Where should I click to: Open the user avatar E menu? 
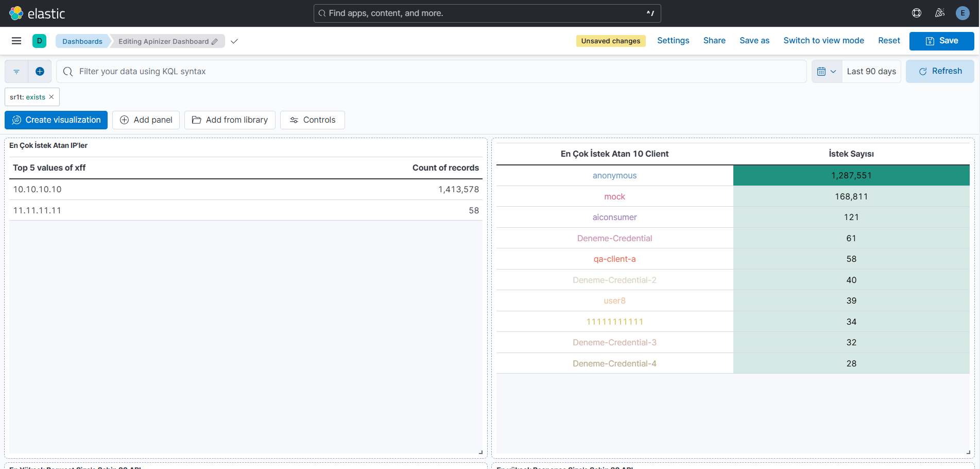click(x=962, y=13)
